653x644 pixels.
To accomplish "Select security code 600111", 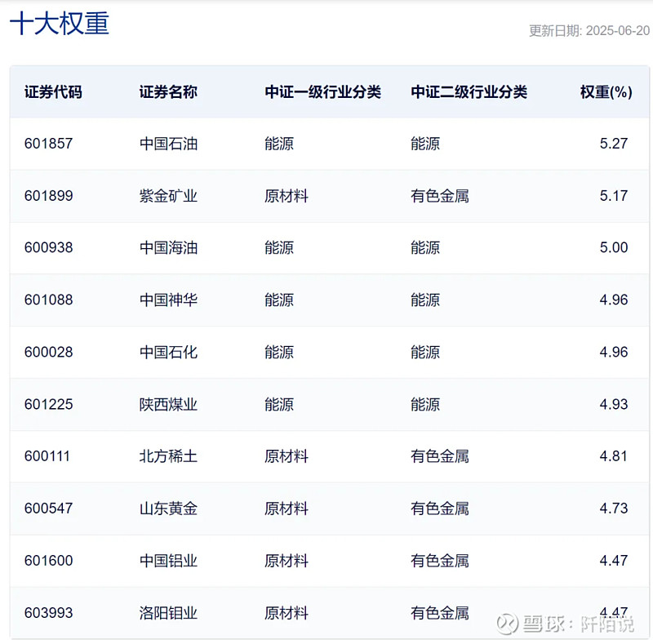I will pos(47,456).
